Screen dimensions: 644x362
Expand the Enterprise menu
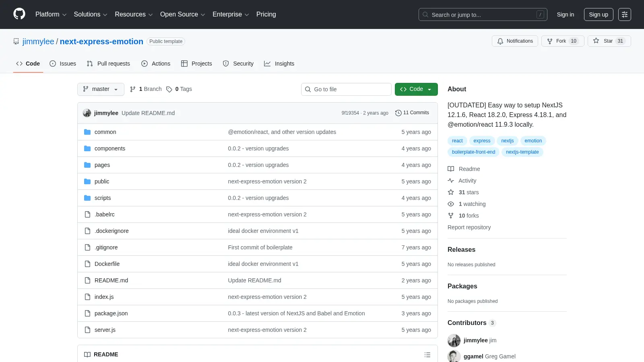point(231,14)
